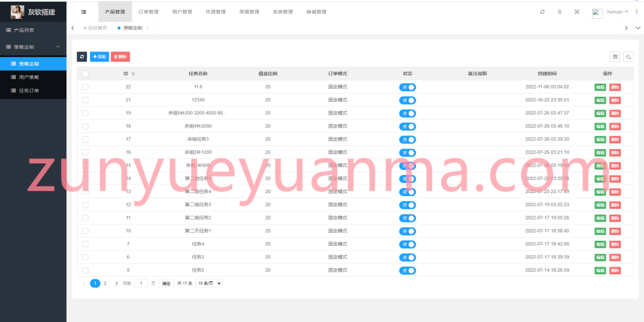This screenshot has width=644, height=322.
Task: Open the table search magnifier icon
Action: point(628,57)
